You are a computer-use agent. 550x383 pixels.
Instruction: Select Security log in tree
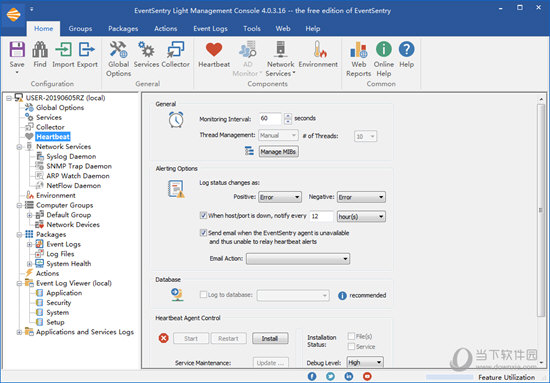pos(59,303)
